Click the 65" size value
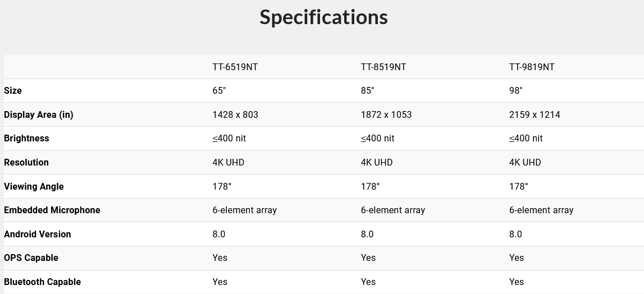 pos(218,90)
